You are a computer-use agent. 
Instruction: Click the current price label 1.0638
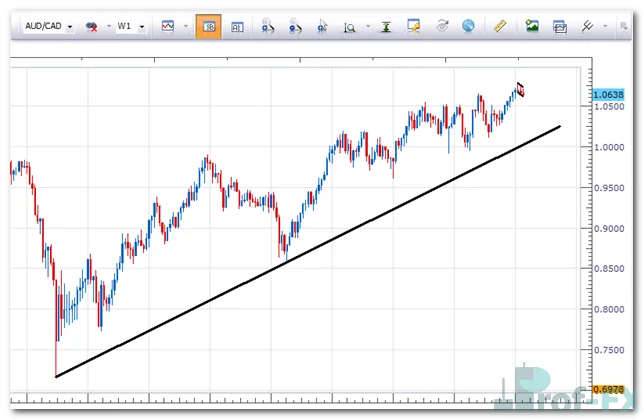point(608,95)
